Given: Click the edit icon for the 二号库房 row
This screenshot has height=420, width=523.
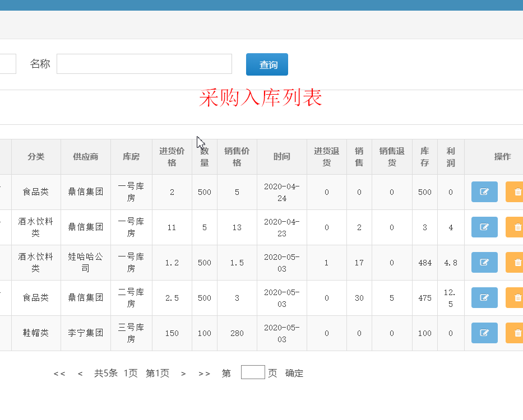Looking at the screenshot, I should tap(484, 298).
